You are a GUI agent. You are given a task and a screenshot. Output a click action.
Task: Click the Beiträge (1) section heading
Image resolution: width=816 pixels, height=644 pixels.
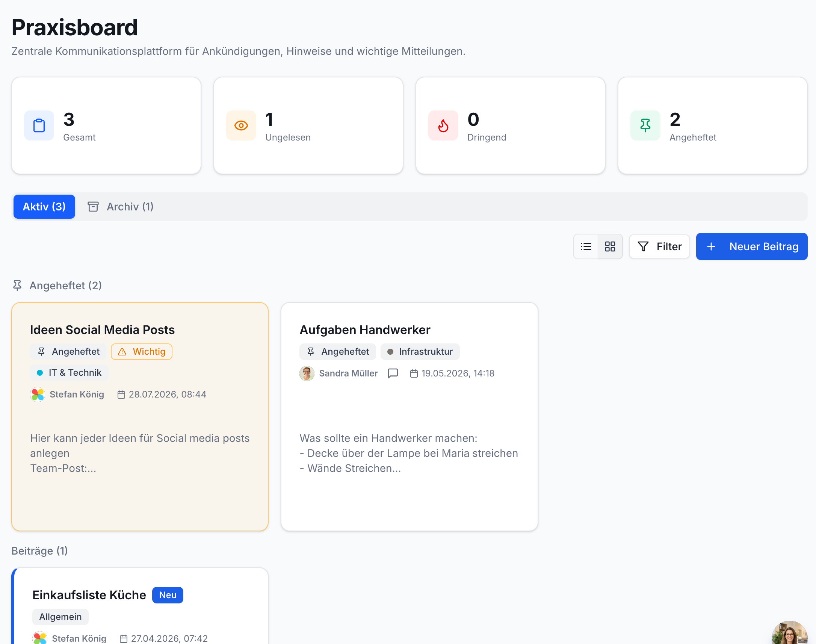click(39, 551)
